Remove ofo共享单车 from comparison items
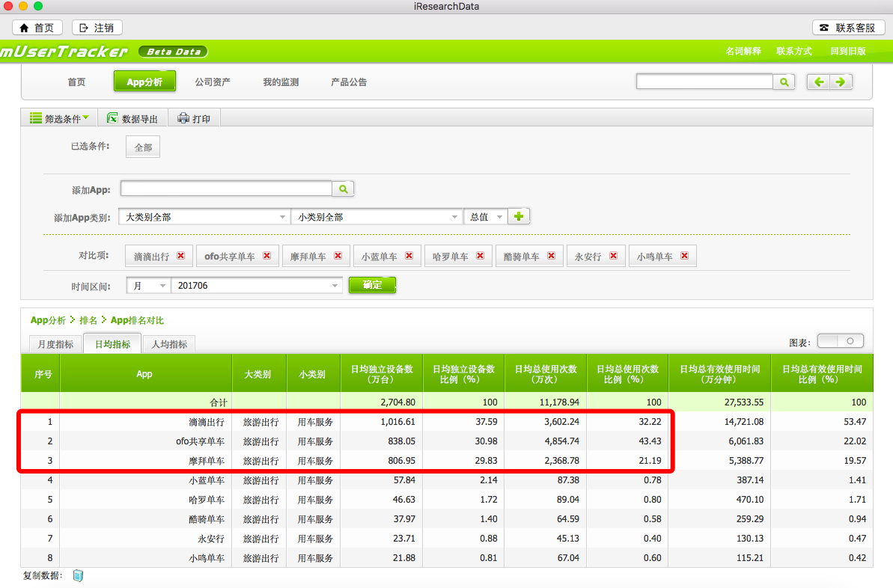The image size is (893, 588). [x=266, y=256]
